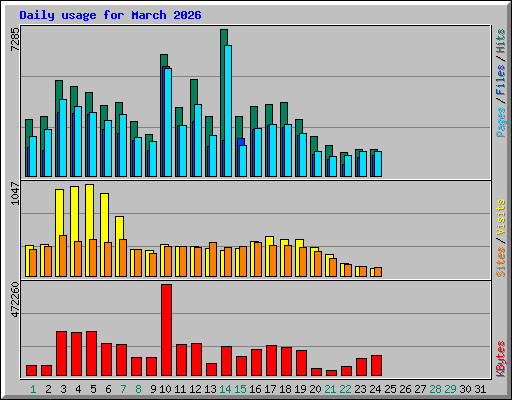Click the Sites legend label
This screenshot has width=512, height=400.
501,262
